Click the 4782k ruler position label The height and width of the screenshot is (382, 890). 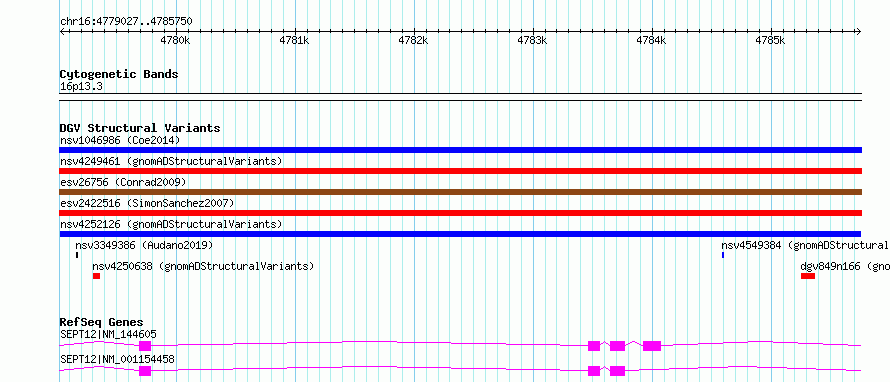[x=413, y=40]
